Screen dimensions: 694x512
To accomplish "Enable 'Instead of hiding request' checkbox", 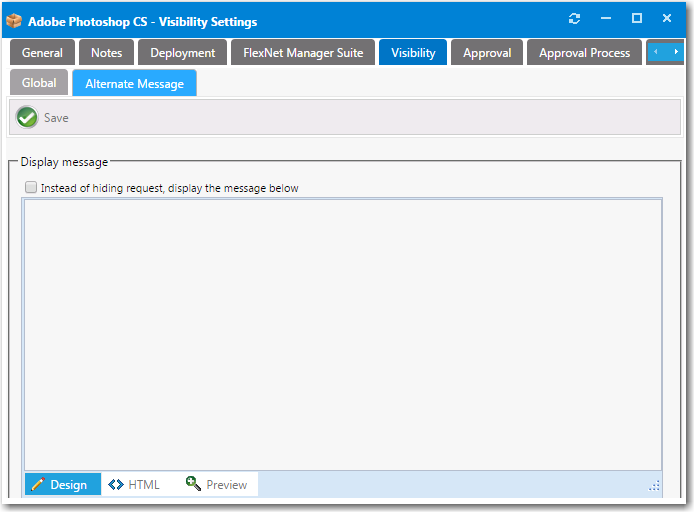I will 31,187.
